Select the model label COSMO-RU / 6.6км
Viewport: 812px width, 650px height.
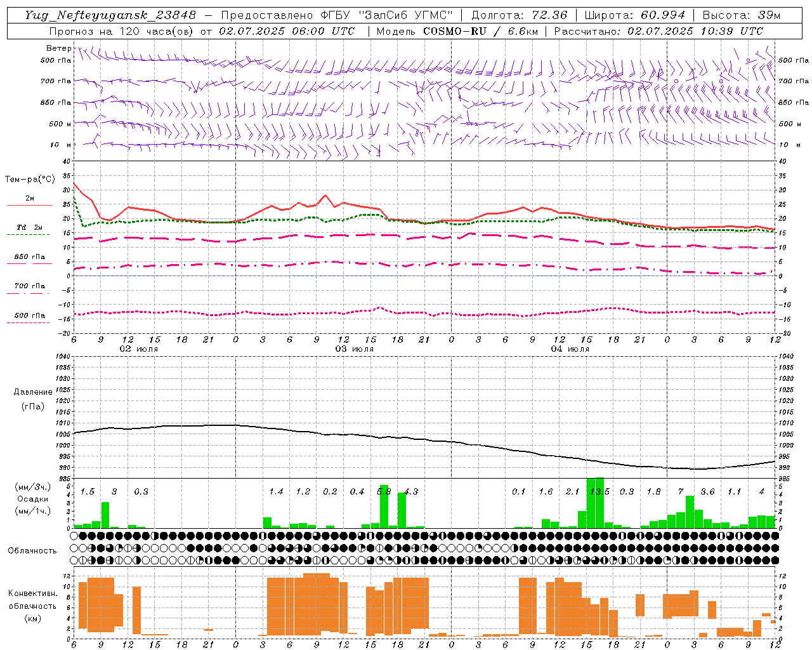click(480, 31)
